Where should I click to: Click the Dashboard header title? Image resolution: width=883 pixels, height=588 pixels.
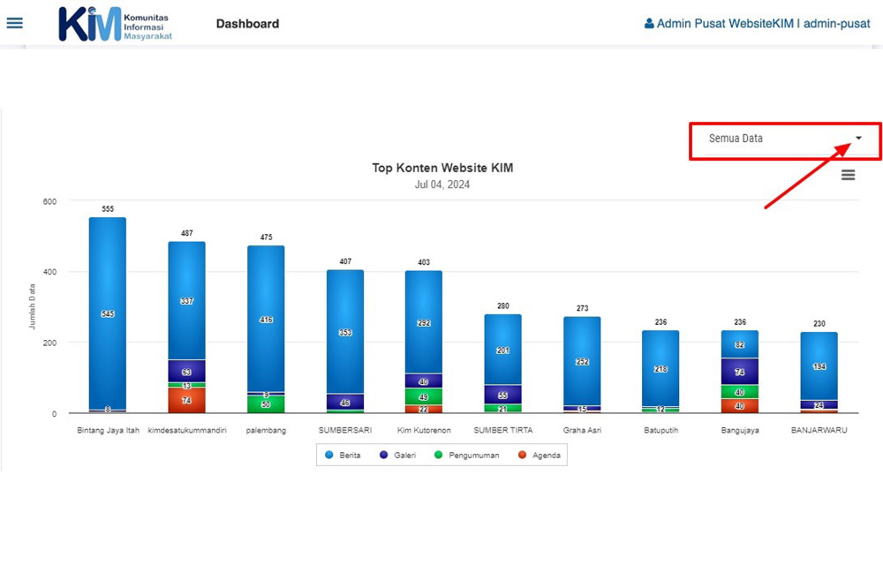click(x=247, y=24)
